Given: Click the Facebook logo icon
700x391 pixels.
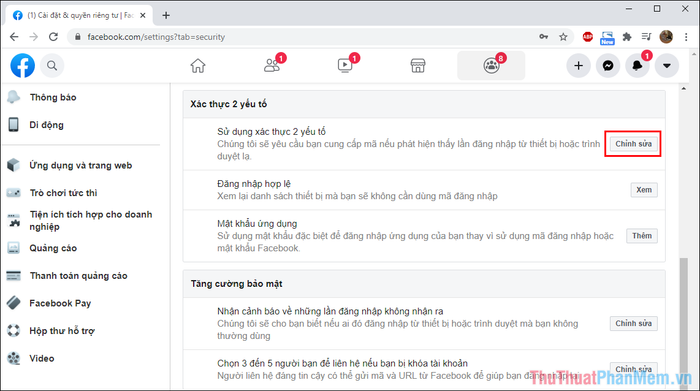Looking at the screenshot, I should 22,66.
